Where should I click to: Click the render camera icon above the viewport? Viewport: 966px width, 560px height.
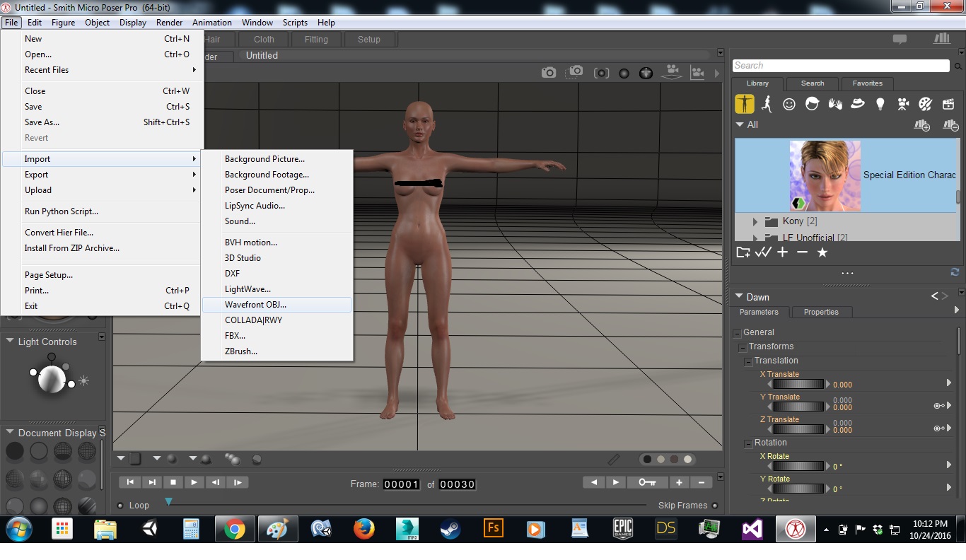548,72
